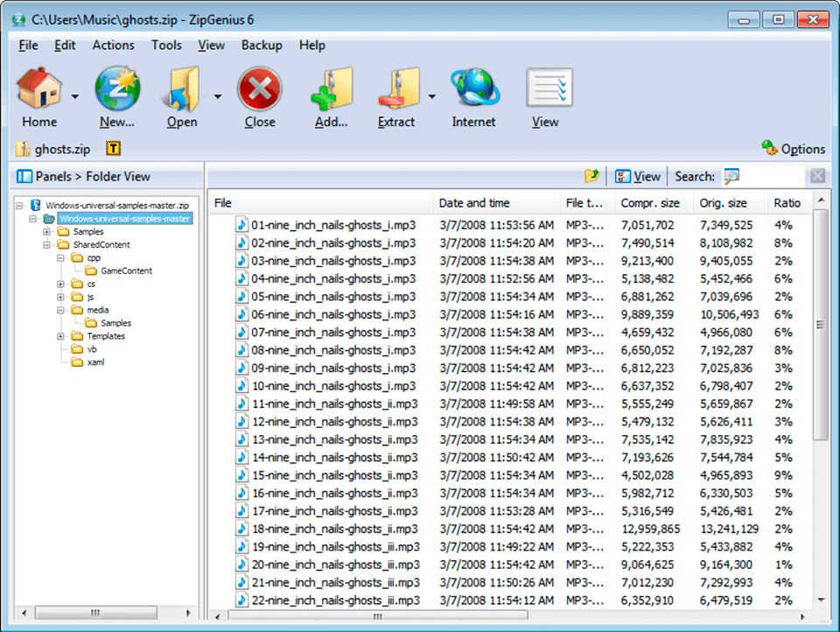Click the yellow folder icon beside the search bar
The height and width of the screenshot is (632, 840).
(x=591, y=175)
